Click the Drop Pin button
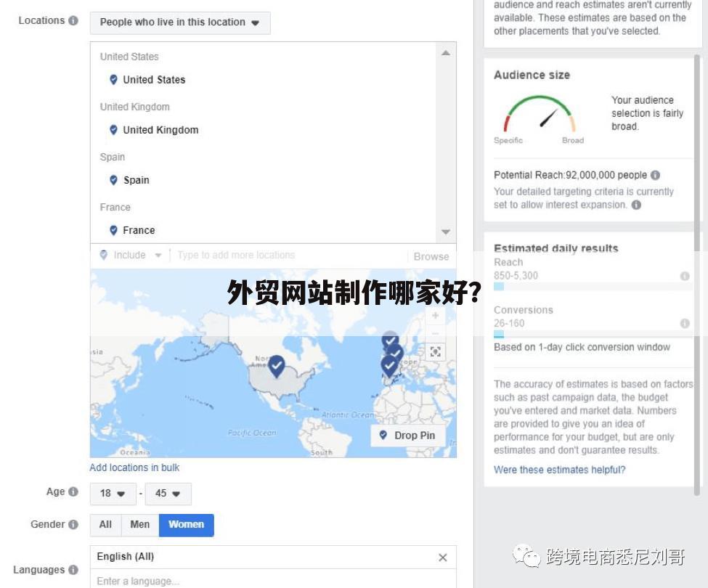708x588 pixels. pyautogui.click(x=407, y=435)
